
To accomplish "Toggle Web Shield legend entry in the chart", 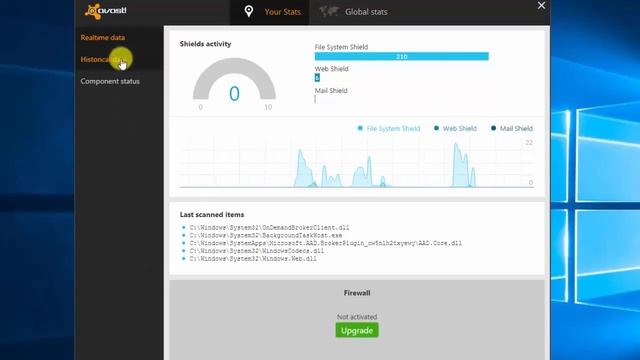I will pyautogui.click(x=455, y=129).
